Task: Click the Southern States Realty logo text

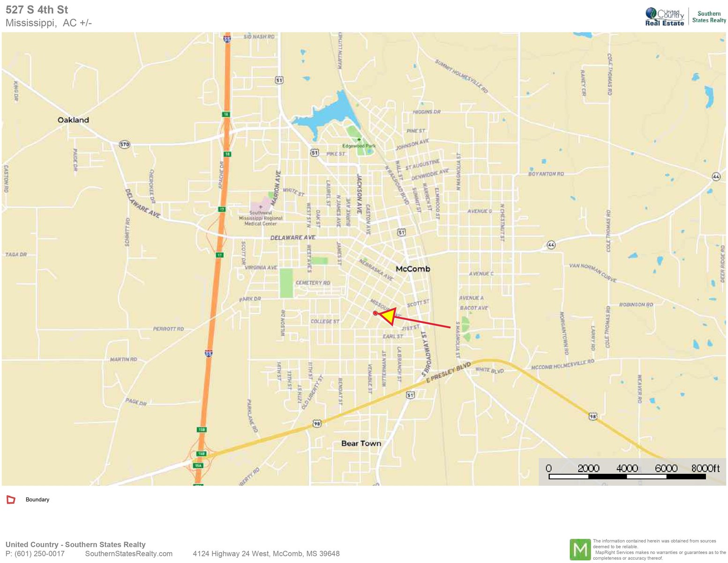Action: 709,17
